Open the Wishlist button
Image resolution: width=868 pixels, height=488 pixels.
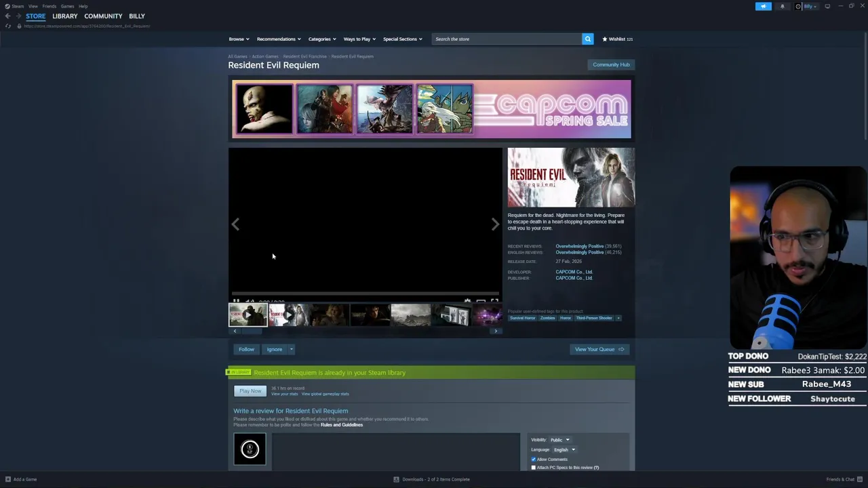(x=617, y=39)
